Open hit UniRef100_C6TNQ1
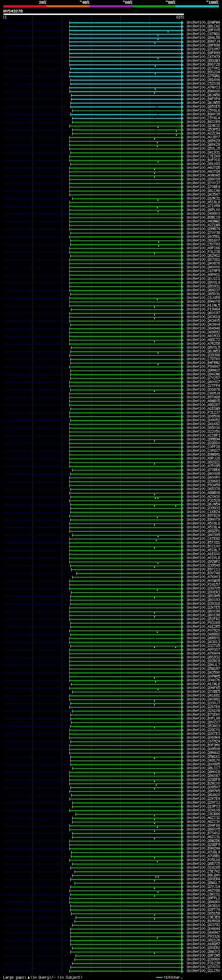 pyautogui.click(x=203, y=34)
